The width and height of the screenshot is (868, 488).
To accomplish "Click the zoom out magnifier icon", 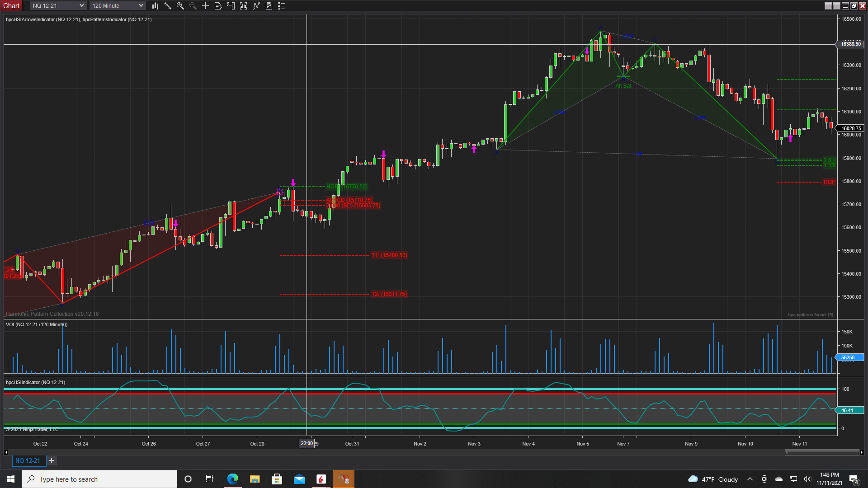I will coord(193,6).
